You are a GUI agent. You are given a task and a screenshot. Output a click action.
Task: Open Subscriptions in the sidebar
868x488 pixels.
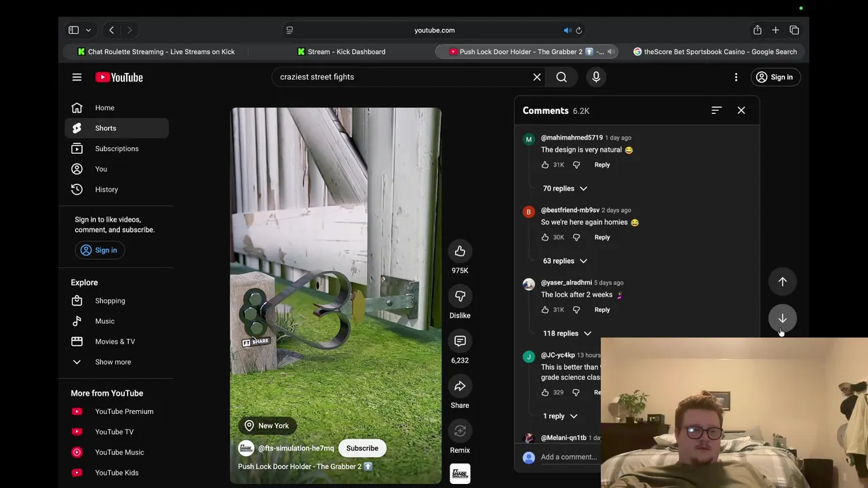pos(117,148)
